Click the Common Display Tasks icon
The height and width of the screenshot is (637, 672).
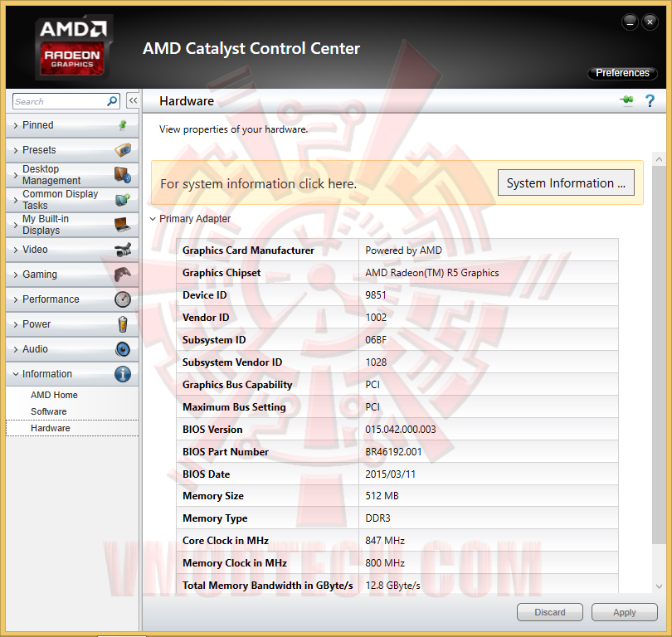pos(123,200)
